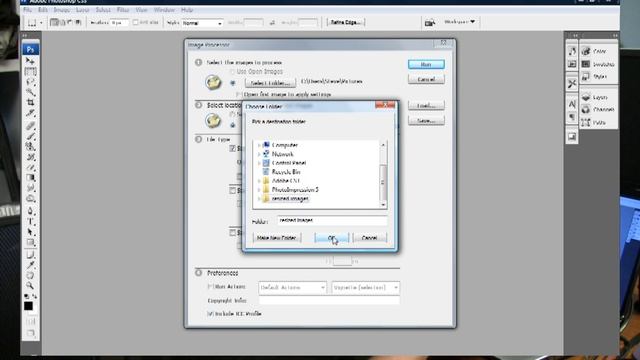The width and height of the screenshot is (640, 360).
Task: Expand the Network node in folder tree
Action: 259,154
